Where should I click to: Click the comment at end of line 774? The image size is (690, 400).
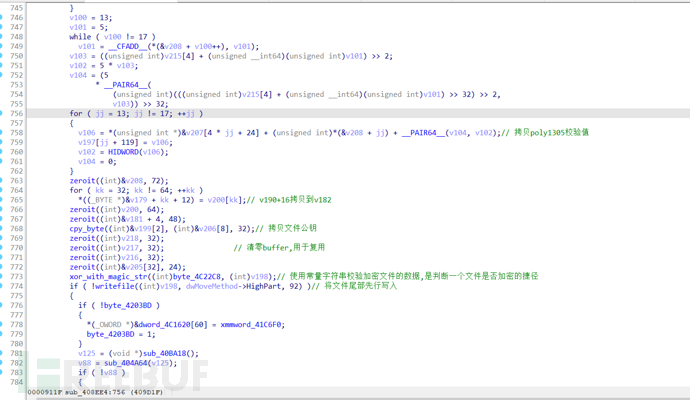[354, 286]
